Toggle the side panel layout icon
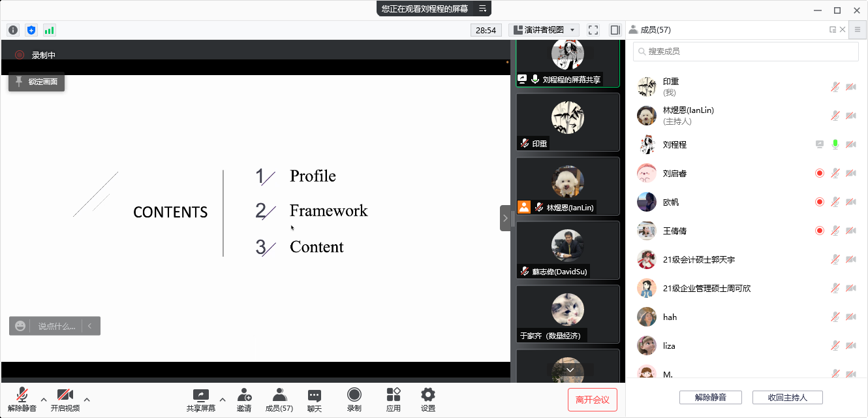 tap(615, 30)
